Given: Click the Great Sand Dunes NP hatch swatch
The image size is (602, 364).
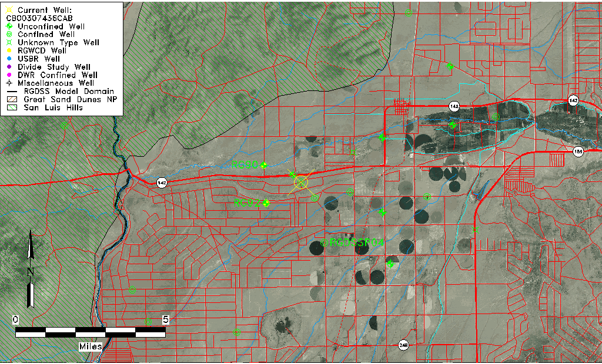Looking at the screenshot, I should [x=11, y=100].
